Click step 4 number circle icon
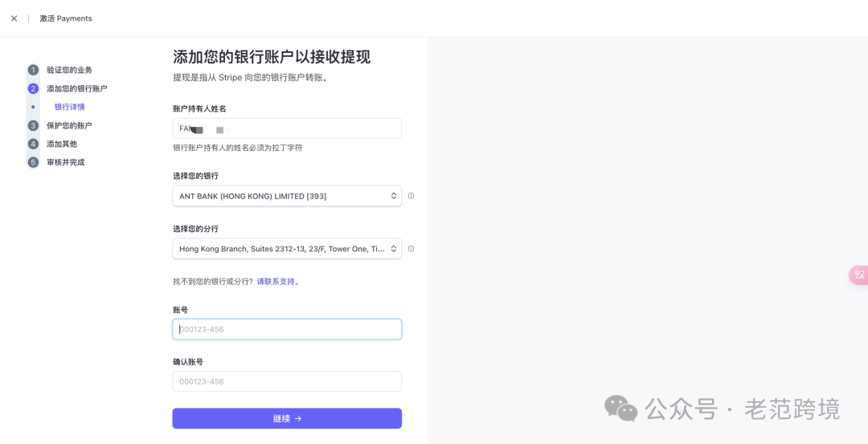 pyautogui.click(x=33, y=144)
